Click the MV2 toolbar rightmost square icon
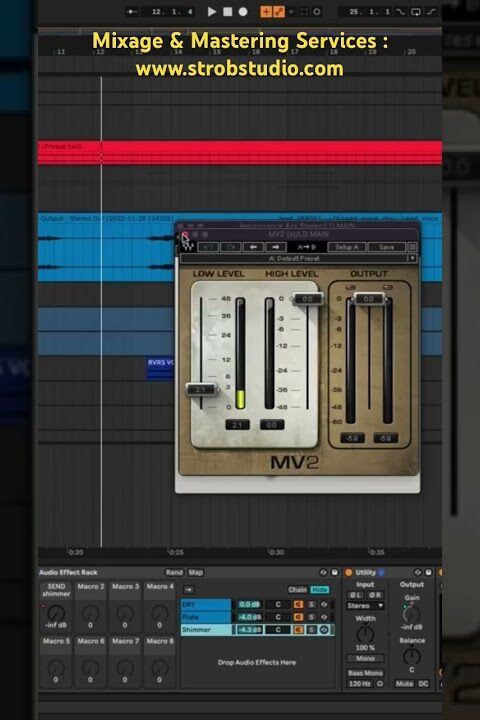This screenshot has width=480, height=720. (x=412, y=247)
